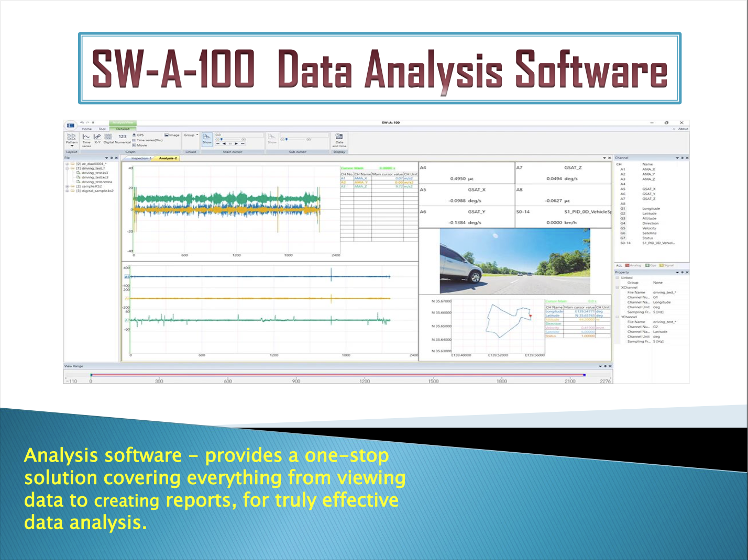Toggle Show main cursor

click(207, 139)
